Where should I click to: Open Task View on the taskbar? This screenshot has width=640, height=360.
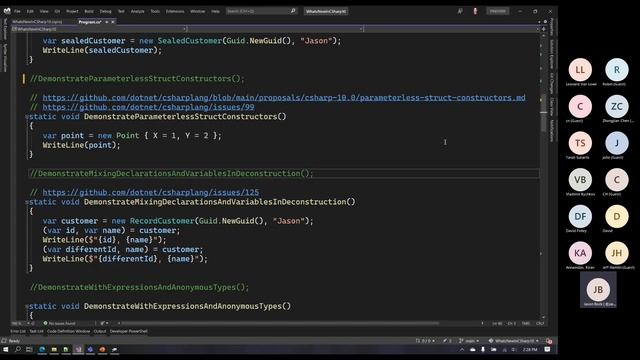tap(29, 350)
